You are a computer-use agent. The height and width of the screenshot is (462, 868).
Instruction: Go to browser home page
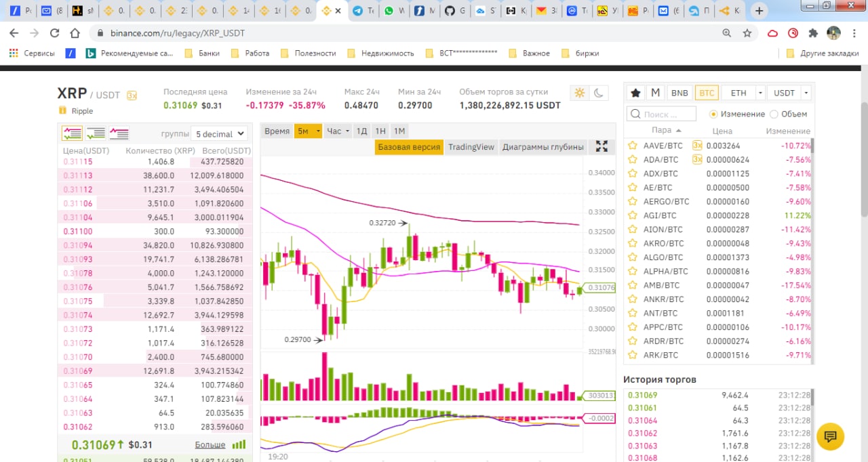click(75, 33)
